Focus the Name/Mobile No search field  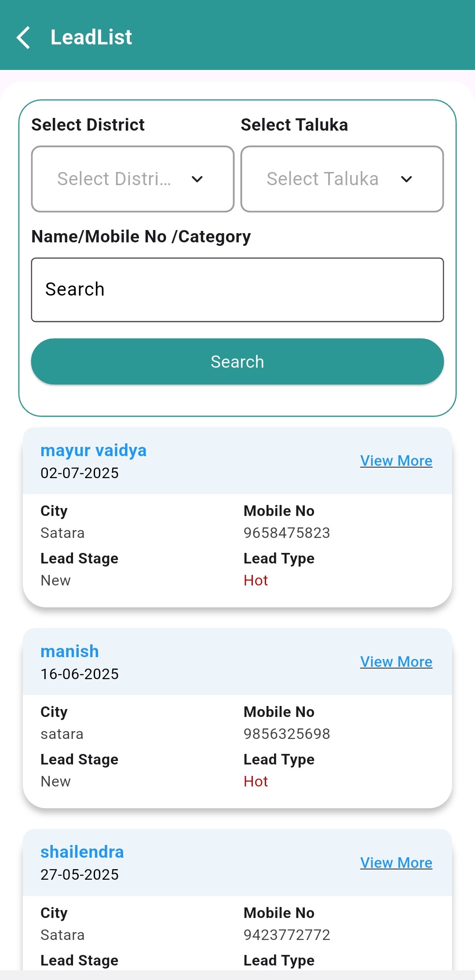click(x=237, y=290)
